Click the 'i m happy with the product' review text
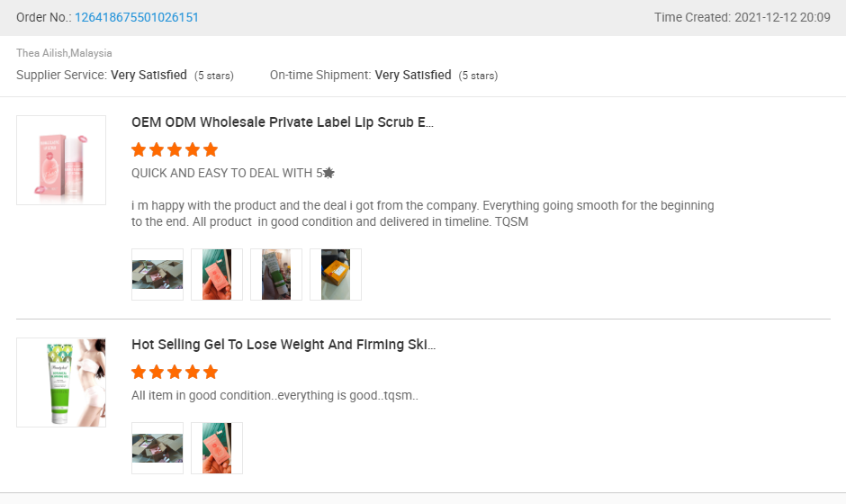This screenshot has height=504, width=846. [422, 213]
